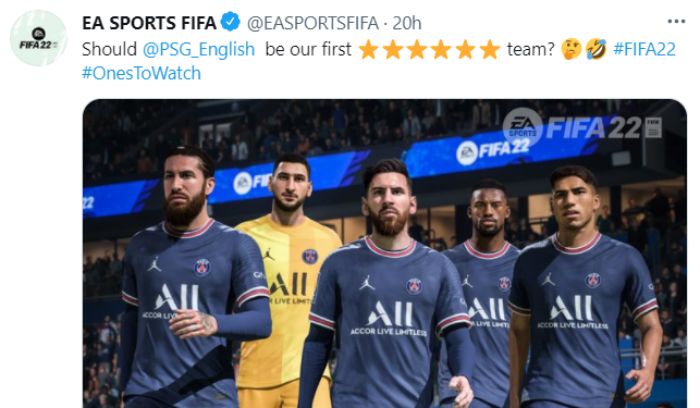Open the EA SPORTS FIFA profile avatar
The height and width of the screenshot is (408, 700).
39,38
